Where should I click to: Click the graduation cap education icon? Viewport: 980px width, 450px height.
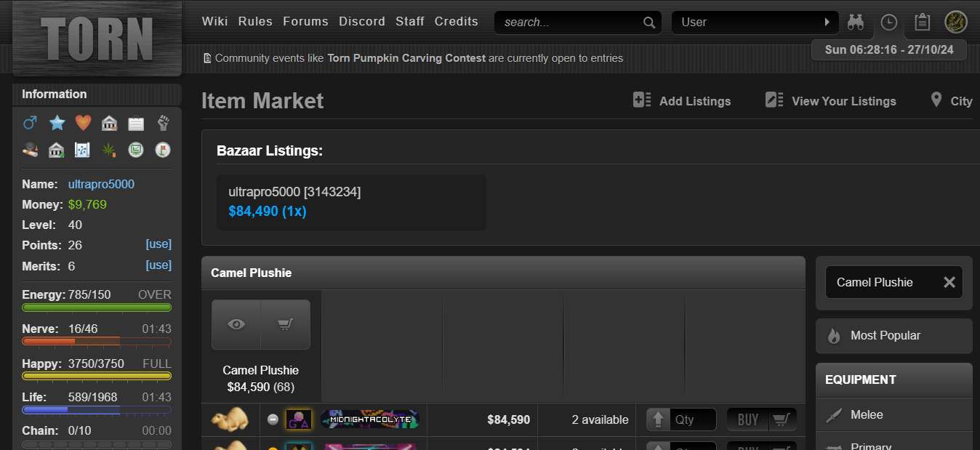click(30, 150)
